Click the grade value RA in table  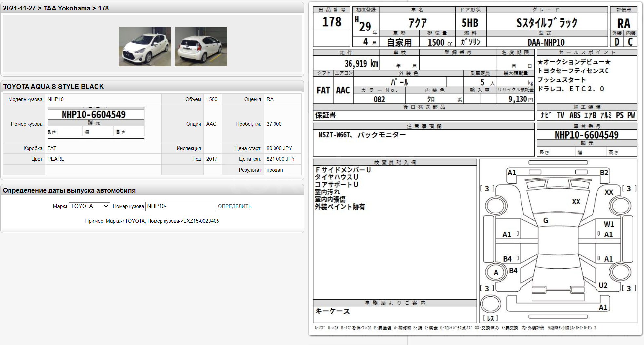click(270, 99)
